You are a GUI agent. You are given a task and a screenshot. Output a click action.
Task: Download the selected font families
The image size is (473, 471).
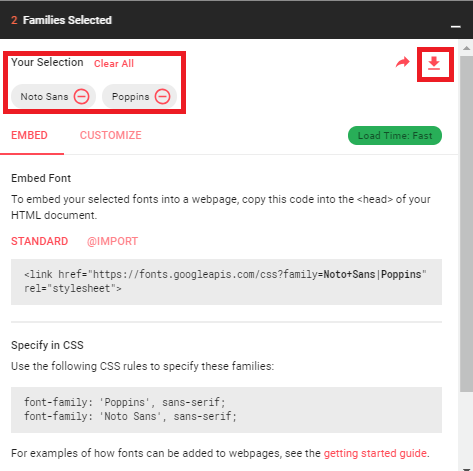pos(434,63)
